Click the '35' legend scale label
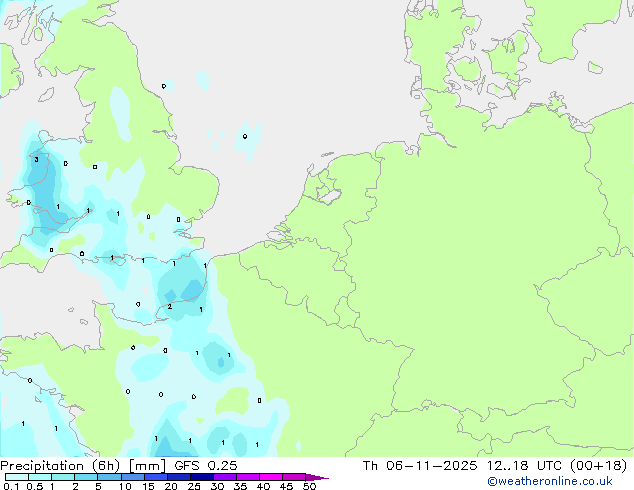Image resolution: width=634 pixels, height=490 pixels. (240, 486)
